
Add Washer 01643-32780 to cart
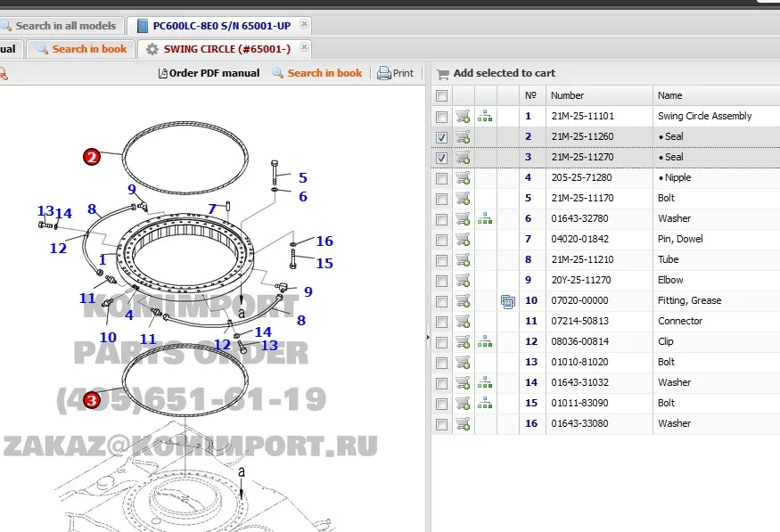coord(463,218)
